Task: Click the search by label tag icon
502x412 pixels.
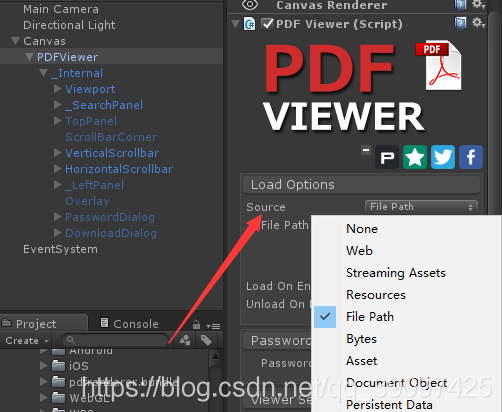Action: pos(206,340)
